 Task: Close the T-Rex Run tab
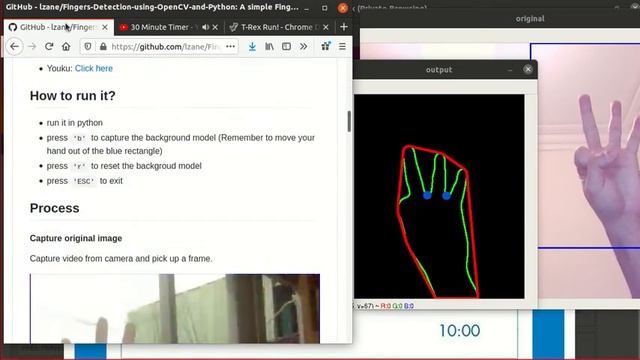pos(325,27)
